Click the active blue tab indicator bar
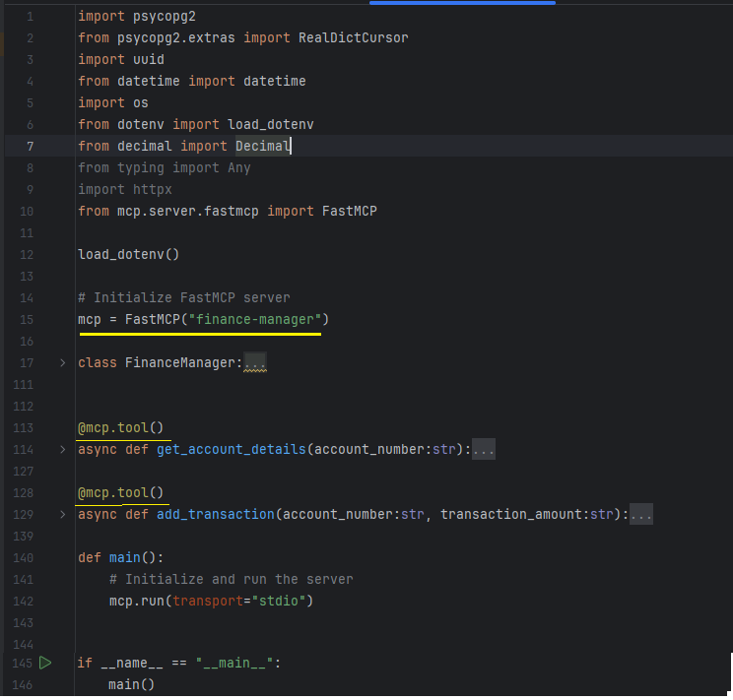 (x=462, y=3)
